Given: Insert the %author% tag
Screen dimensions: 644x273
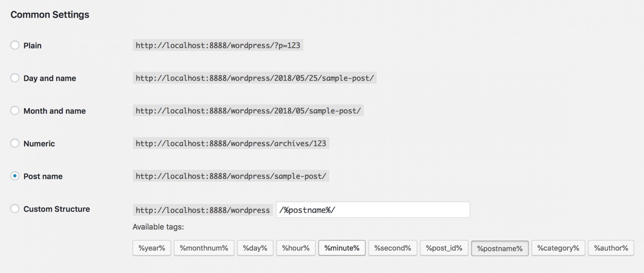Looking at the screenshot, I should tap(611, 248).
